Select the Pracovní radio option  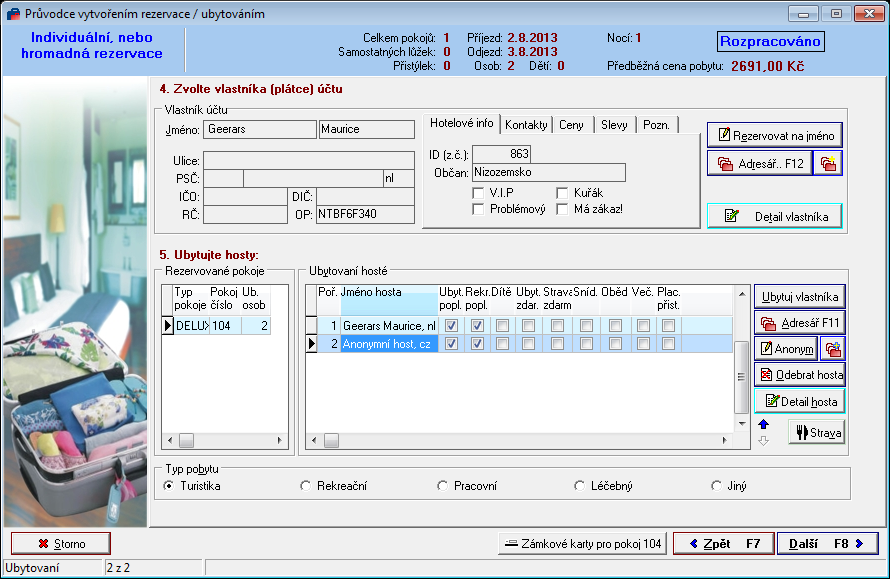440,484
